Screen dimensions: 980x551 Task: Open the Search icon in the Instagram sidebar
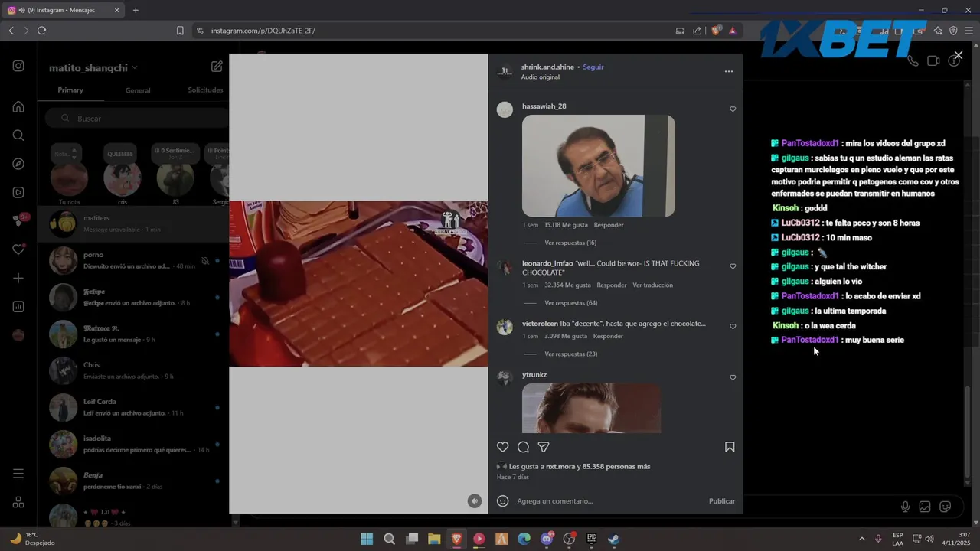[18, 135]
